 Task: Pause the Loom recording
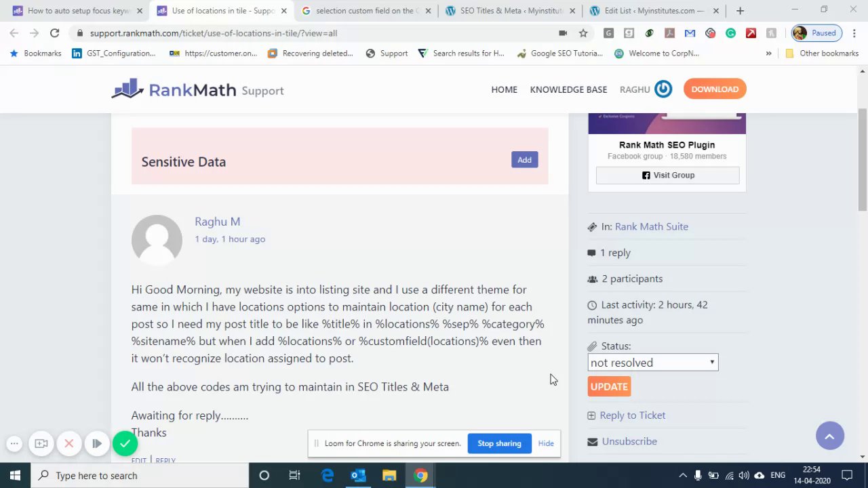pyautogui.click(x=97, y=444)
